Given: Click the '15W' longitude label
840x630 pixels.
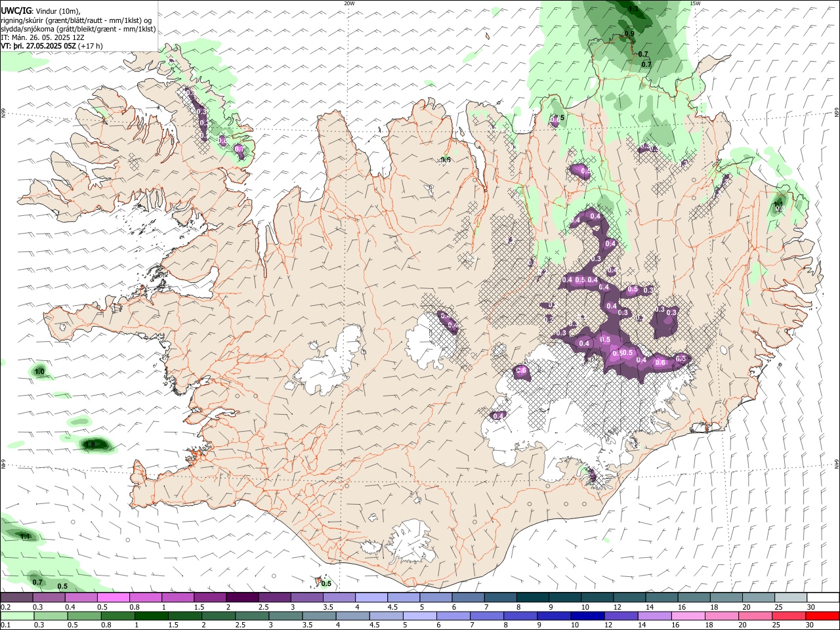Looking at the screenshot, I should (x=695, y=3).
